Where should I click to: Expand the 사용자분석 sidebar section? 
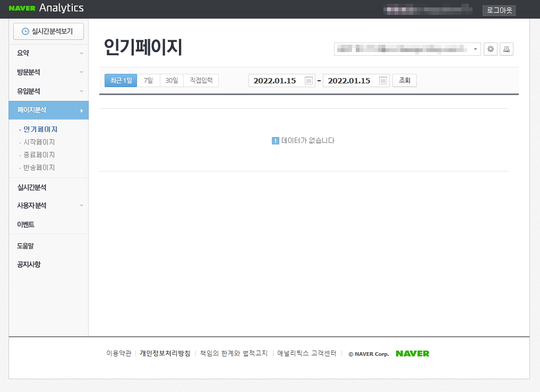(32, 206)
